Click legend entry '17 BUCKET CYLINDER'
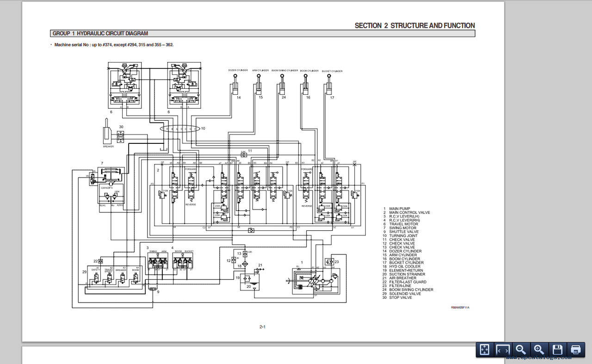 tap(403, 263)
